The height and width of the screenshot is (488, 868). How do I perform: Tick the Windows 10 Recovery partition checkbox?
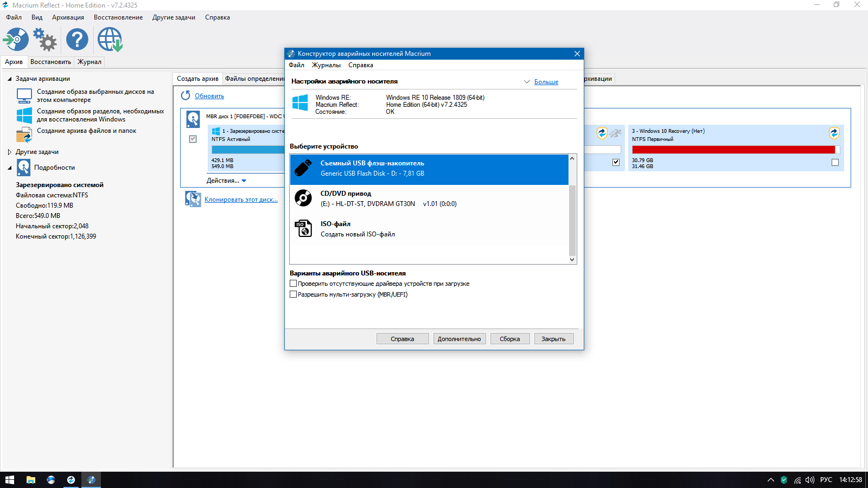[x=835, y=162]
